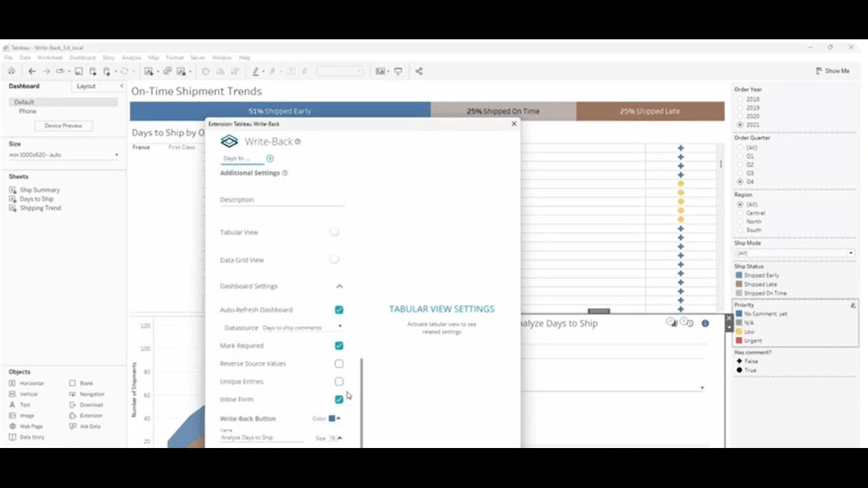This screenshot has height=488, width=868.
Task: Click the Write-Back Button color swatch
Action: pyautogui.click(x=332, y=418)
